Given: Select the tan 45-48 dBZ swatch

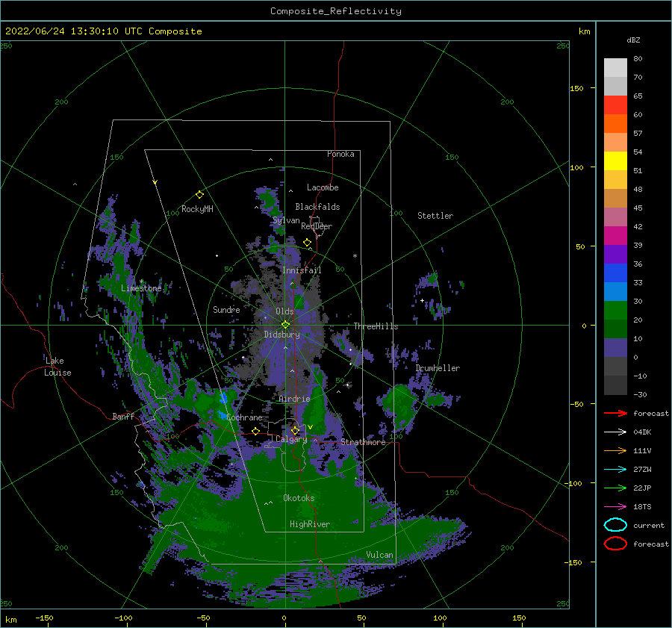Looking at the screenshot, I should (x=615, y=198).
